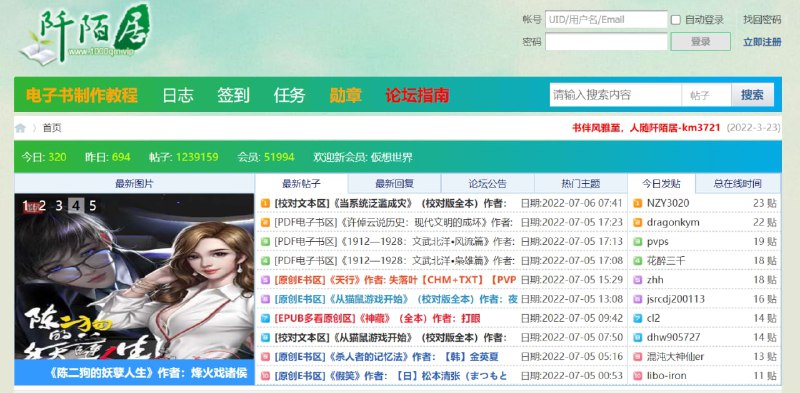Click rank 10 icon beside 《假笑》 post
Image resolution: width=800 pixels, height=393 pixels.
(x=265, y=376)
